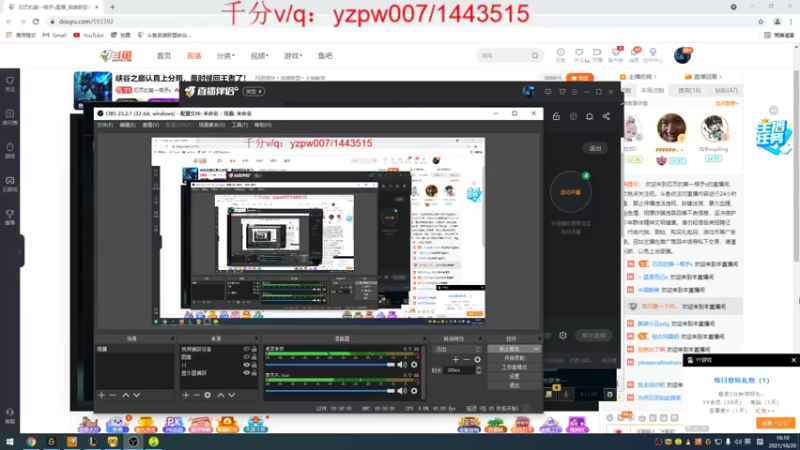The height and width of the screenshot is (450, 800).
Task: Open the 编辑(E) menu in OBS
Action: [x=128, y=125]
